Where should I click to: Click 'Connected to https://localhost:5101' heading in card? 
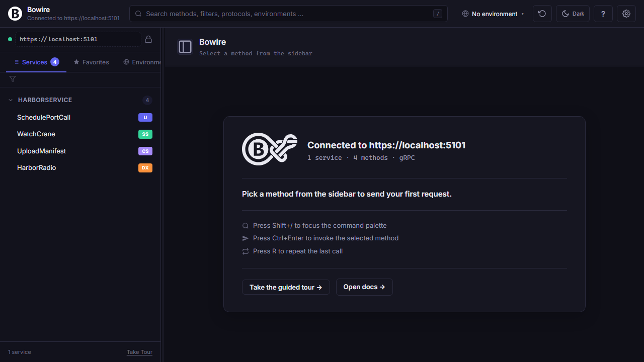[x=386, y=145]
